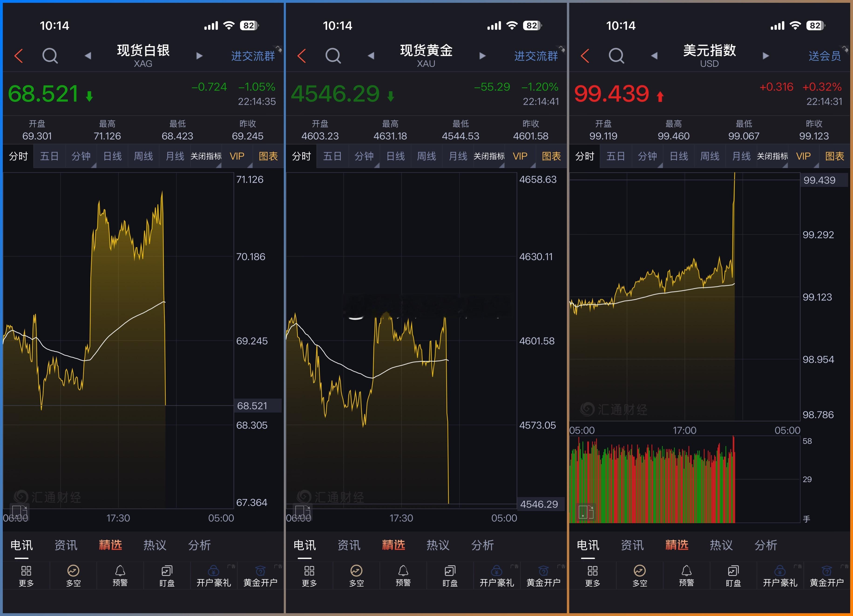Rotate chart landscape icon in silver panel
The width and height of the screenshot is (853, 616).
click(x=20, y=512)
